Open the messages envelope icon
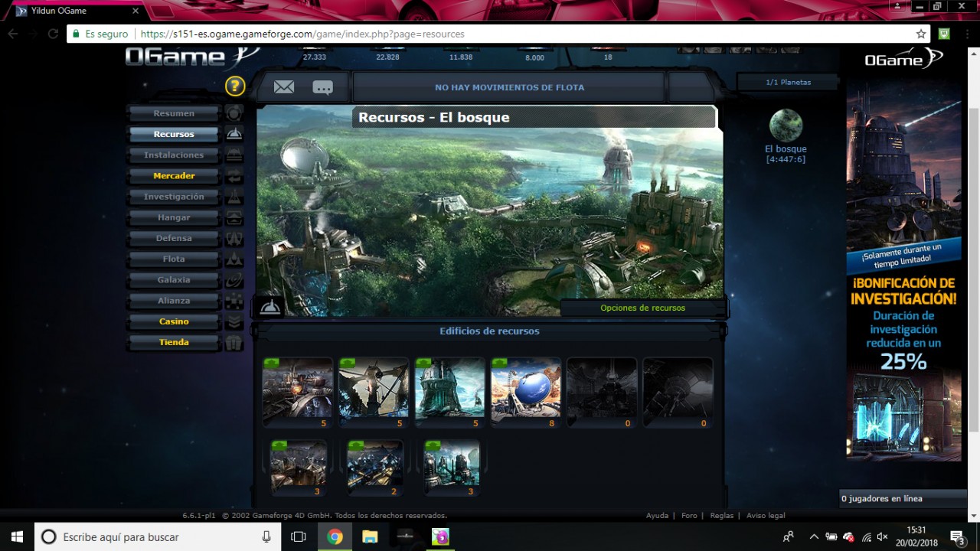980x551 pixels. tap(284, 87)
